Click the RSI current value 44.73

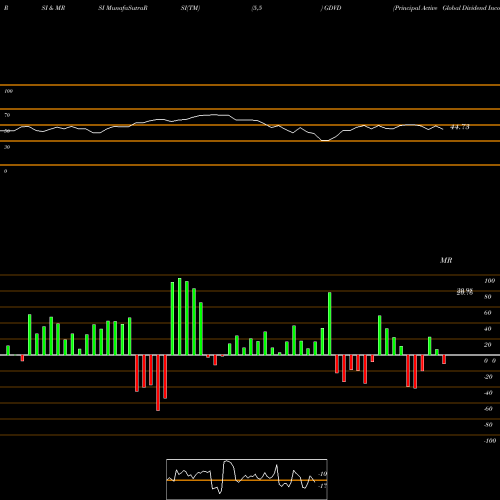click(x=460, y=127)
